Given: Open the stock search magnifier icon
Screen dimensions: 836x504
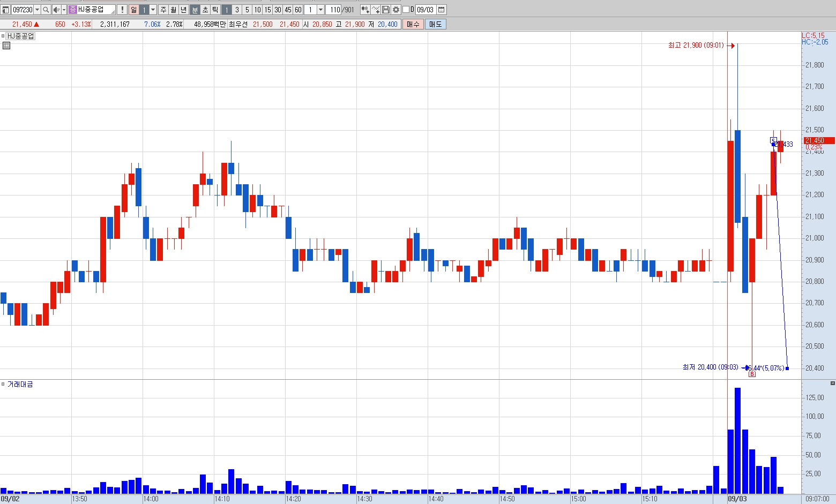Looking at the screenshot, I should click(46, 10).
